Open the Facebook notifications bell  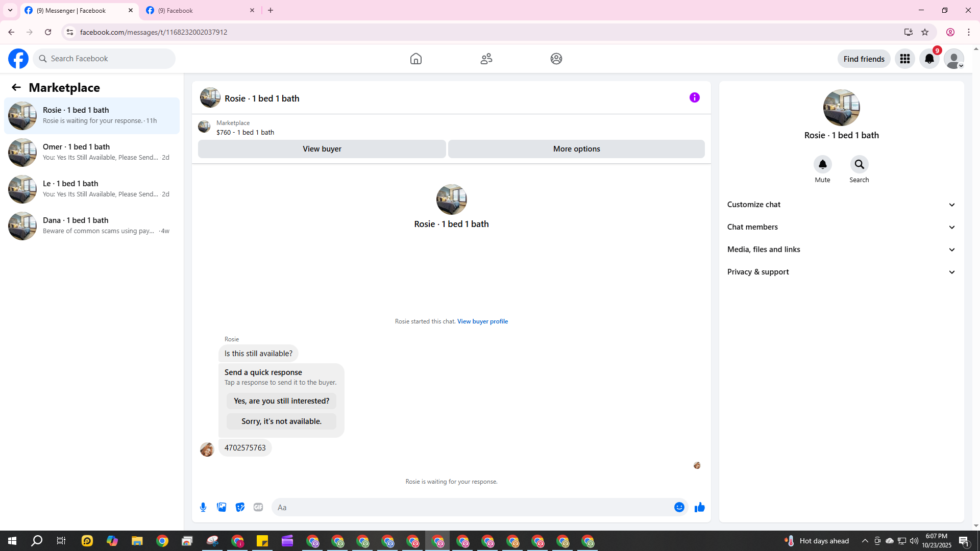[929, 59]
